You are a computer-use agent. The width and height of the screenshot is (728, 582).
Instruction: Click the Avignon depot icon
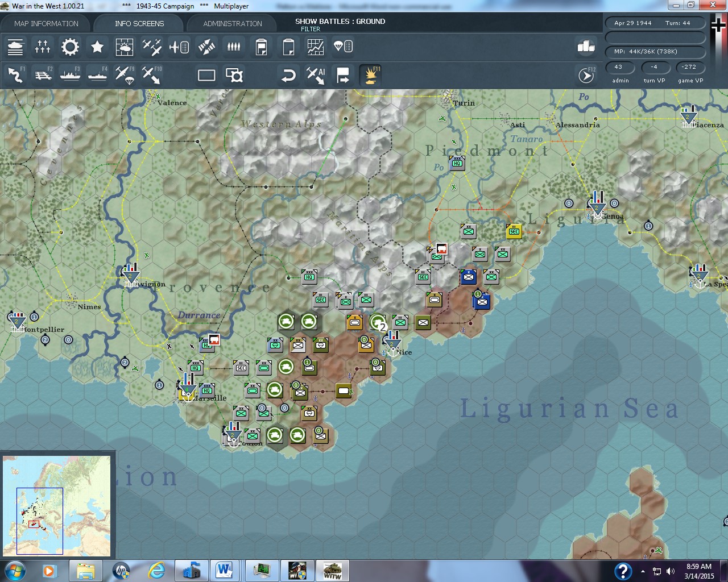tap(131, 275)
